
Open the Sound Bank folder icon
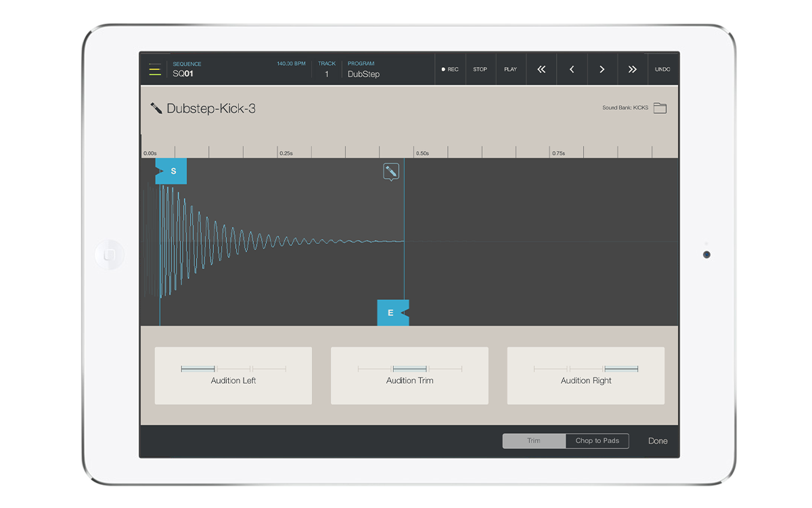[660, 108]
